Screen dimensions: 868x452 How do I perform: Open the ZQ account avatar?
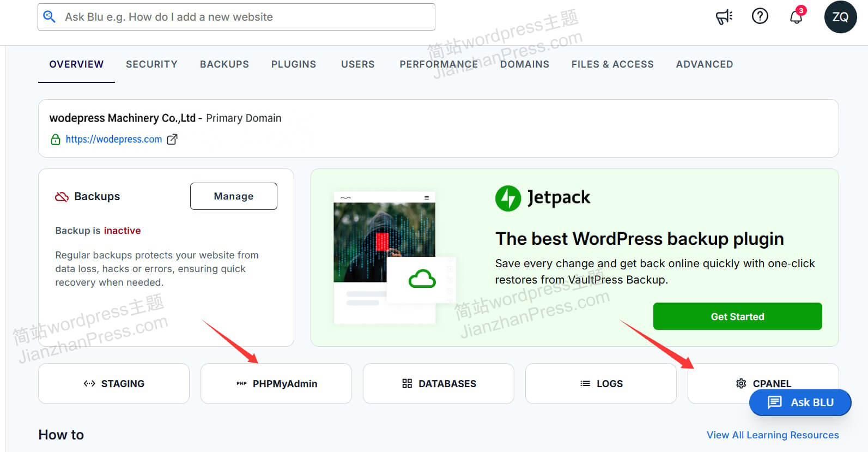(840, 17)
